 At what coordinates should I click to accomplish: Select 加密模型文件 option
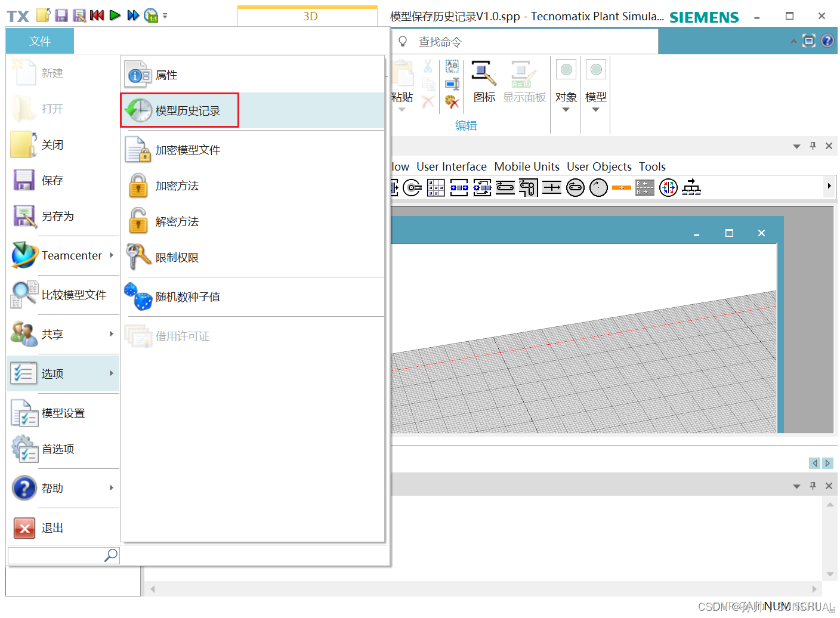252,150
